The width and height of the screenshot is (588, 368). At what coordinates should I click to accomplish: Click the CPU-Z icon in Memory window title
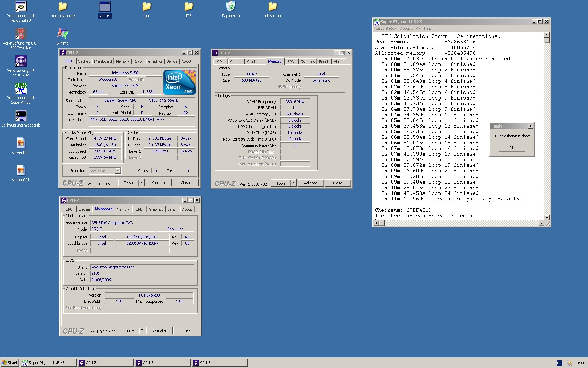(215, 53)
